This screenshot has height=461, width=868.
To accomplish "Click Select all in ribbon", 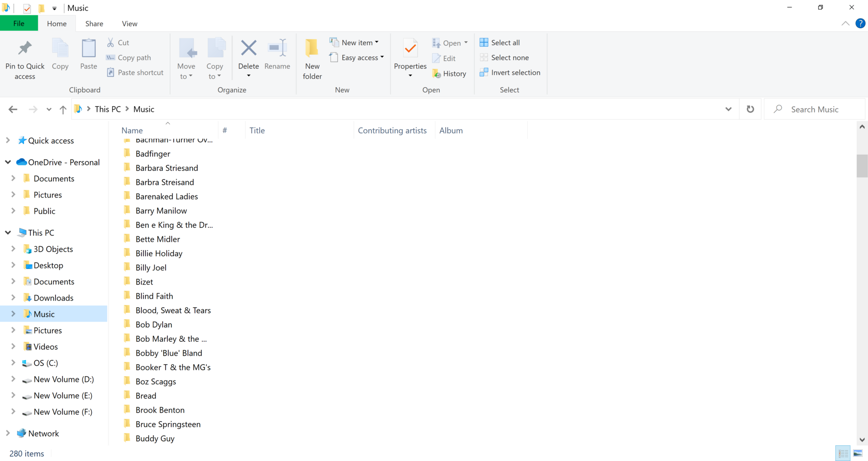I will point(500,42).
